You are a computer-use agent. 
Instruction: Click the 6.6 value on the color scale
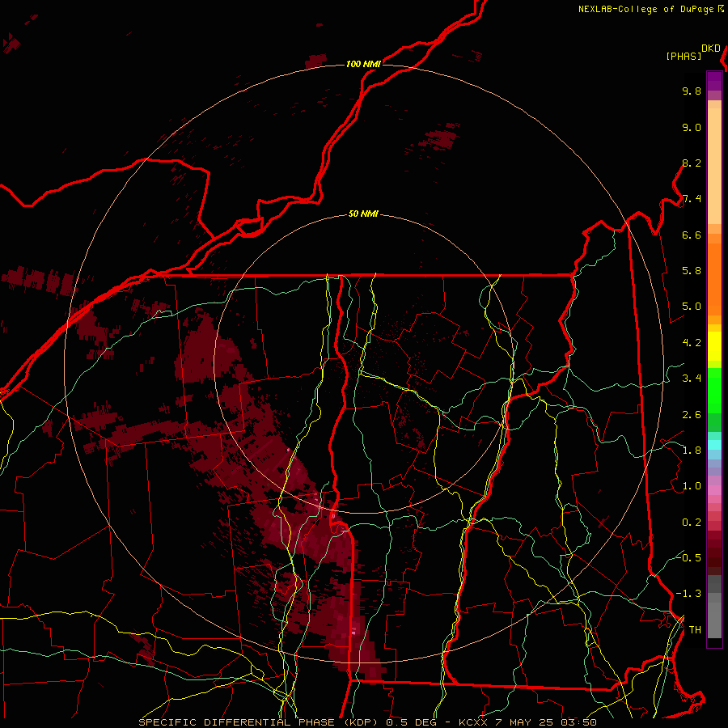click(x=692, y=235)
